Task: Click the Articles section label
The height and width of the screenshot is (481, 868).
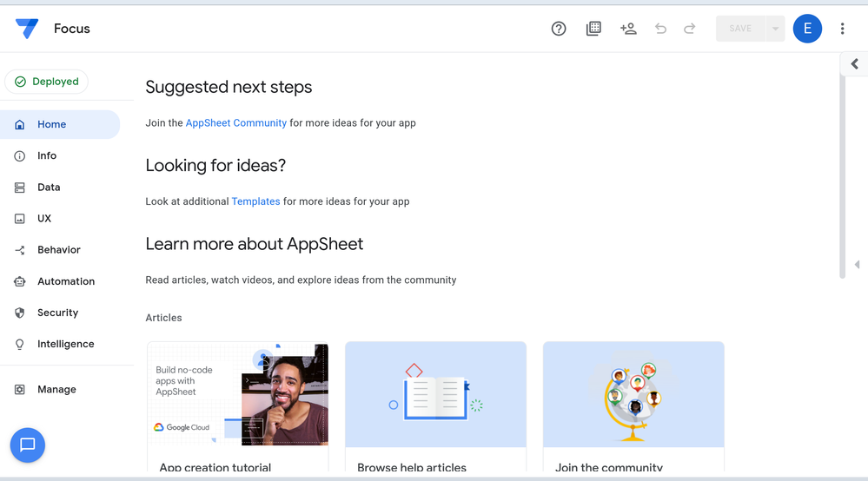Action: click(164, 318)
